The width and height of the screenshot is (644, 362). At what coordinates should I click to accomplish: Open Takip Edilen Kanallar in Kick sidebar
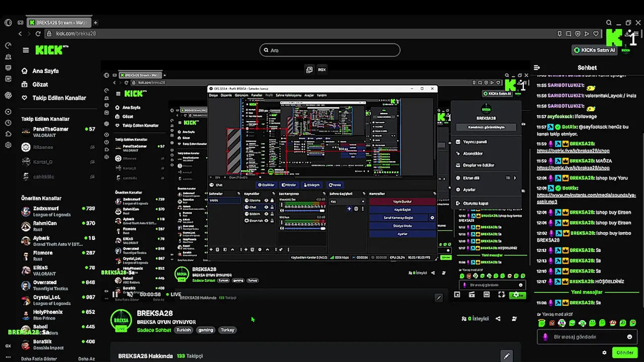click(53, 98)
